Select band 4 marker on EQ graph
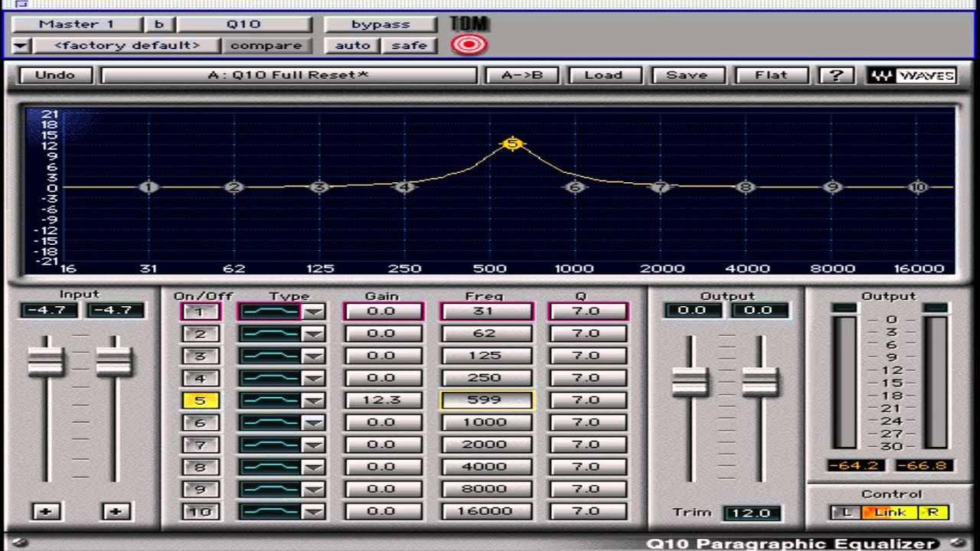 (405, 187)
